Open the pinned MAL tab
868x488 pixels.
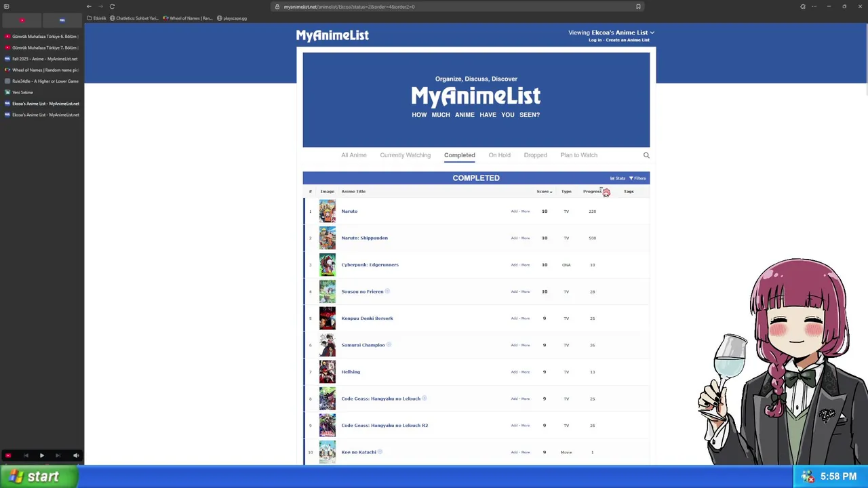click(62, 20)
